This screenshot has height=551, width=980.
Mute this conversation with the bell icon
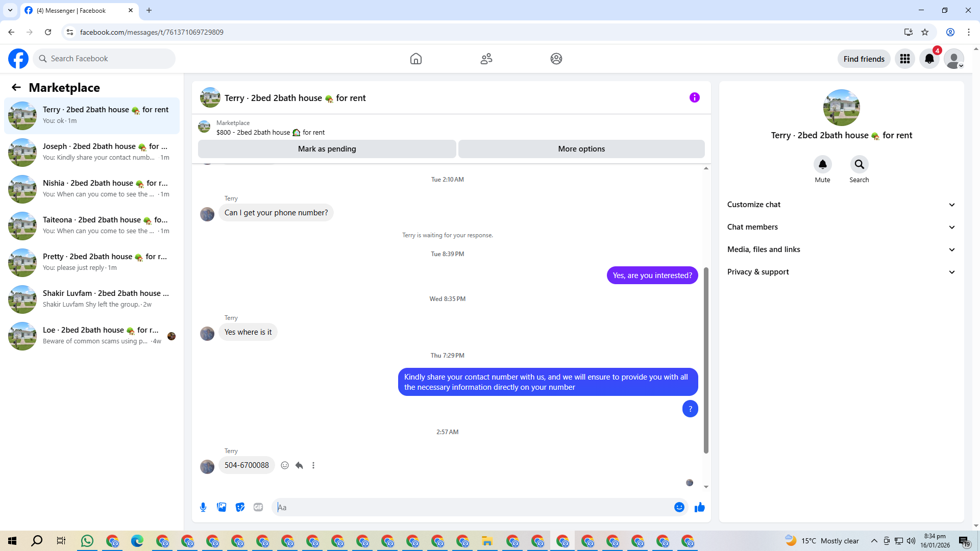point(822,164)
